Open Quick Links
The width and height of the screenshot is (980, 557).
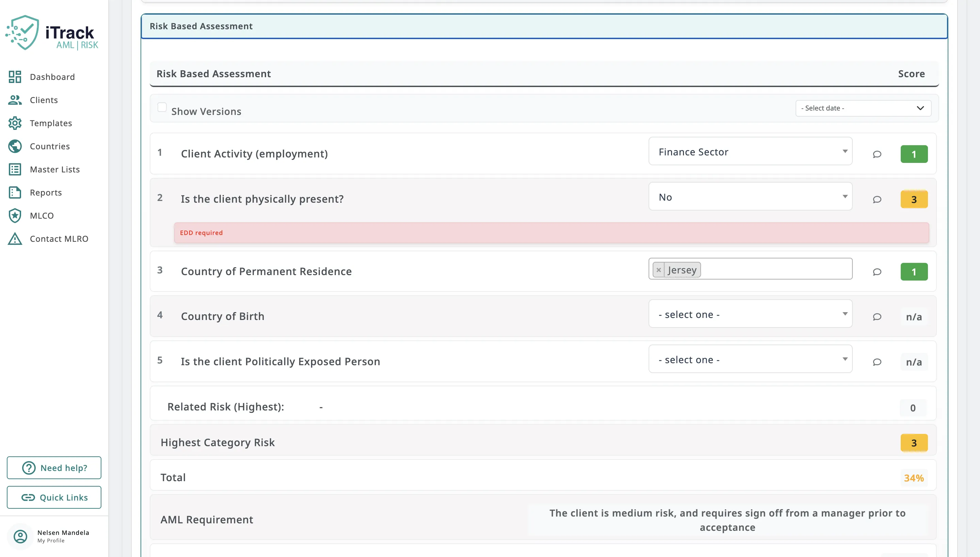[54, 497]
